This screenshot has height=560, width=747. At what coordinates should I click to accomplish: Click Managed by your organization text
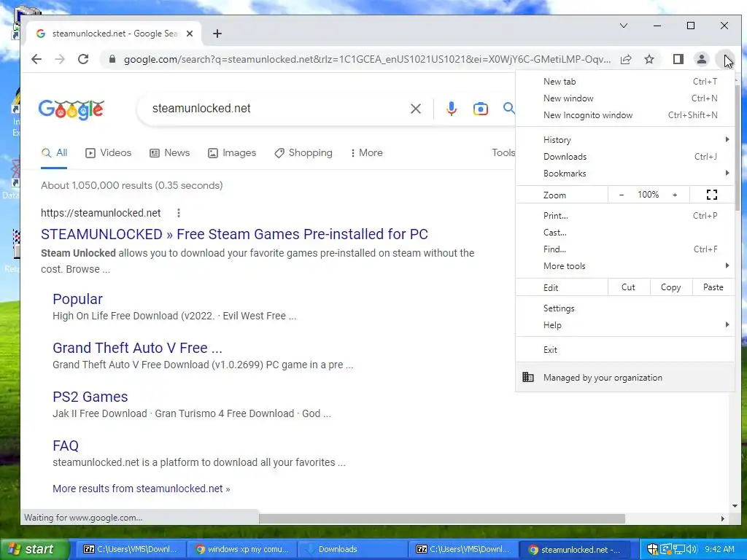pyautogui.click(x=603, y=378)
